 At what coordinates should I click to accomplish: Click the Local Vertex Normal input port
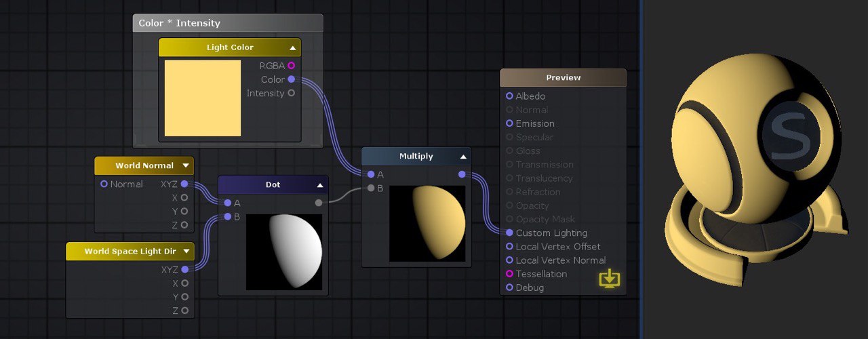509,260
